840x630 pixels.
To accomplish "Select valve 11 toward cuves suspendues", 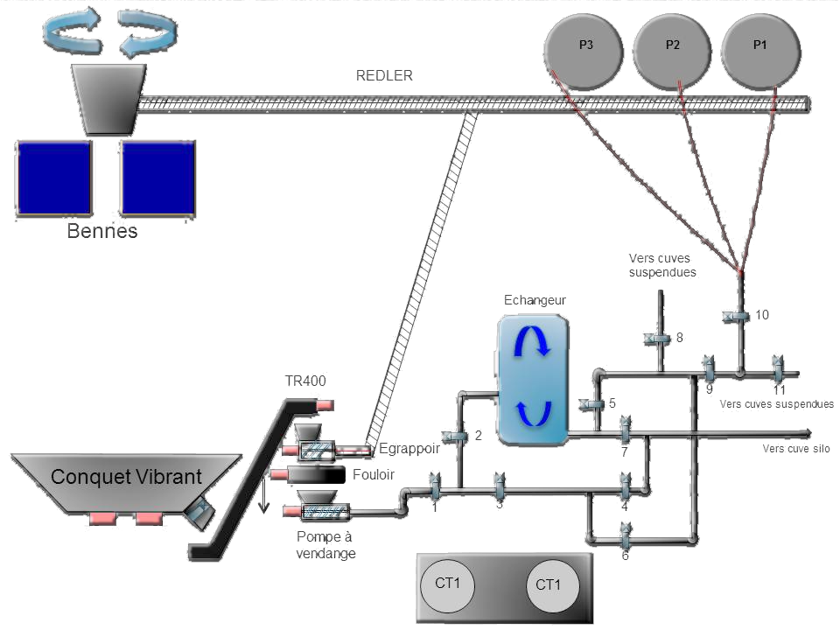I will click(778, 368).
